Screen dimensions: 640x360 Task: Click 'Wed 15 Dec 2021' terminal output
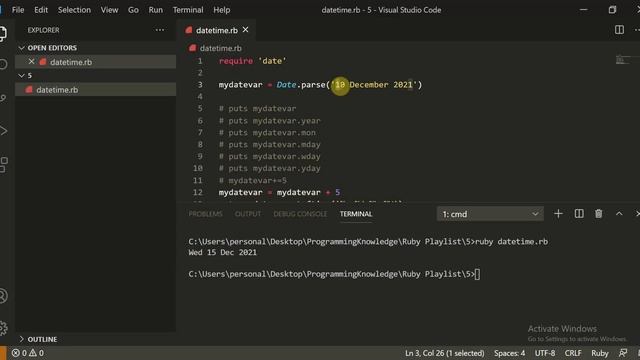click(x=222, y=252)
